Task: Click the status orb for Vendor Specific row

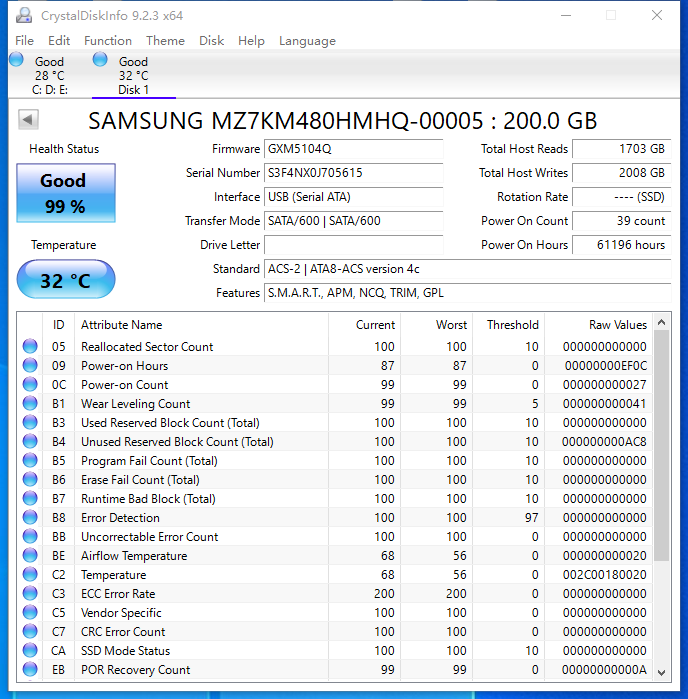Action: (30, 613)
